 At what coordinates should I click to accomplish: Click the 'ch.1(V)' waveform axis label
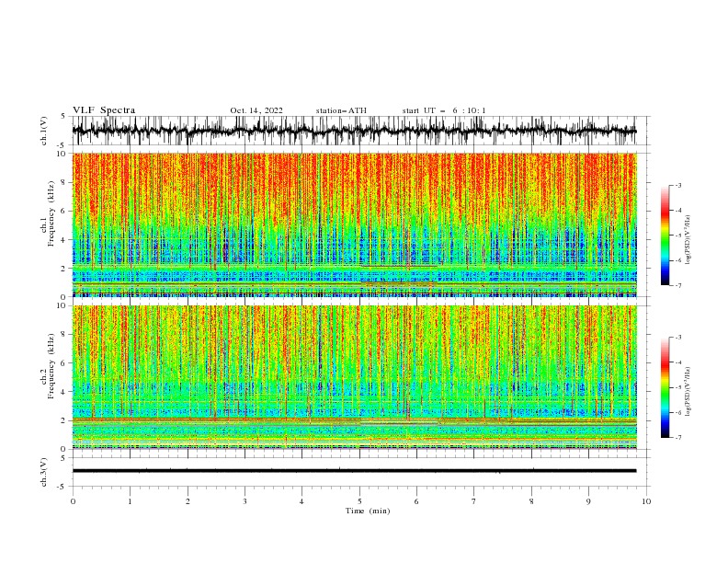(44, 131)
